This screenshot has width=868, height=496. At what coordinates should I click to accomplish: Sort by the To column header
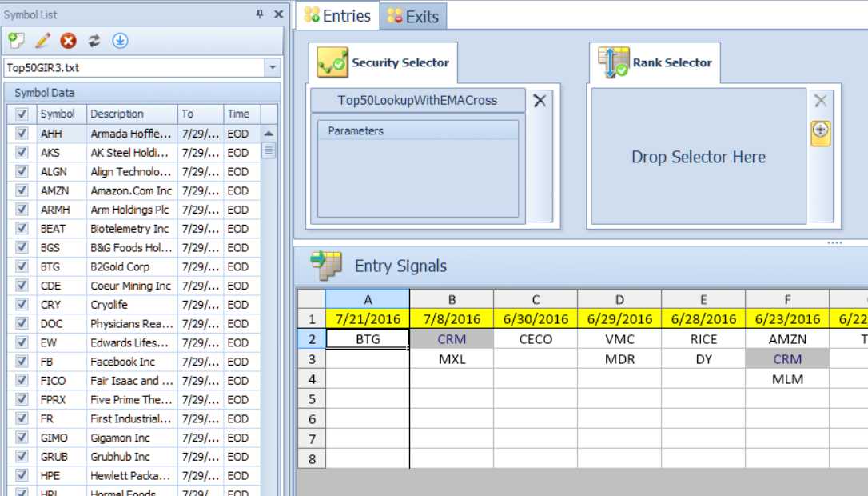point(201,114)
